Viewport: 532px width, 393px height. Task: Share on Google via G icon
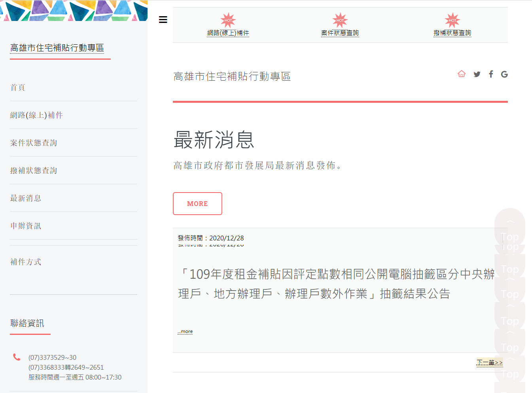(x=504, y=74)
